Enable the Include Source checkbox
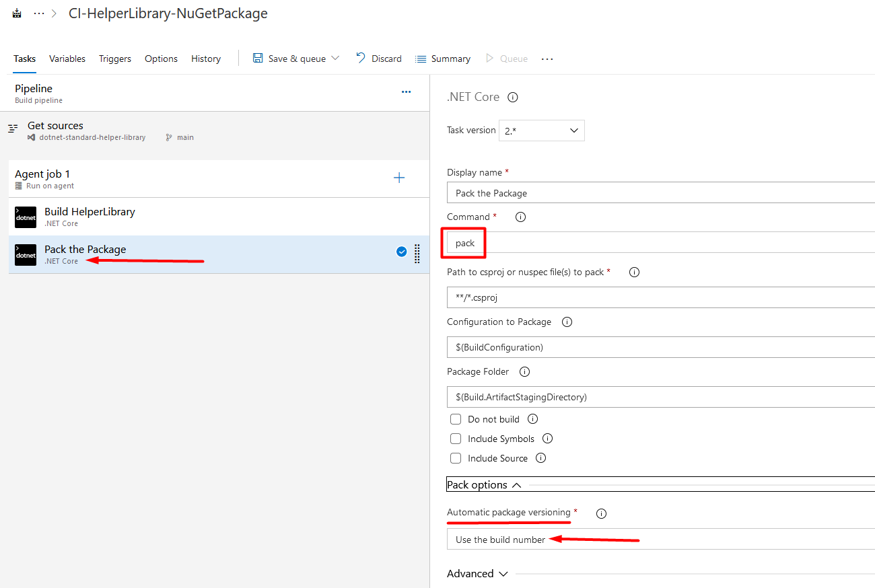 click(x=456, y=458)
